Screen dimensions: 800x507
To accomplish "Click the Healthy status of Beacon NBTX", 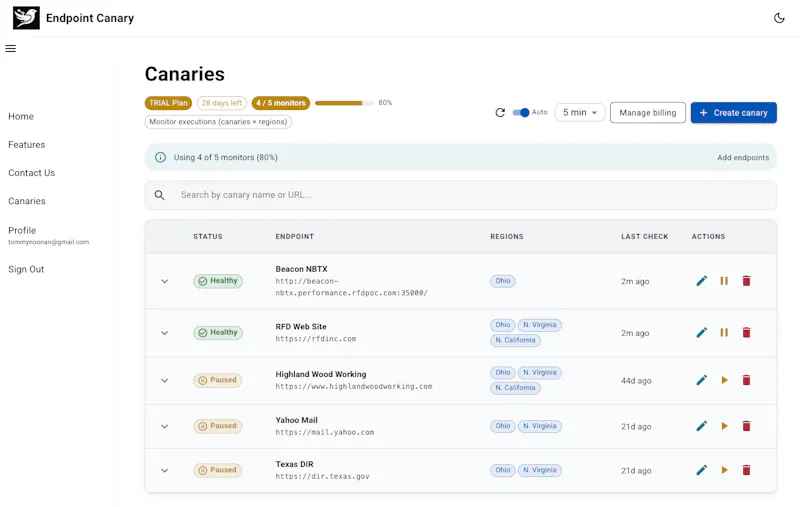I will point(218,281).
